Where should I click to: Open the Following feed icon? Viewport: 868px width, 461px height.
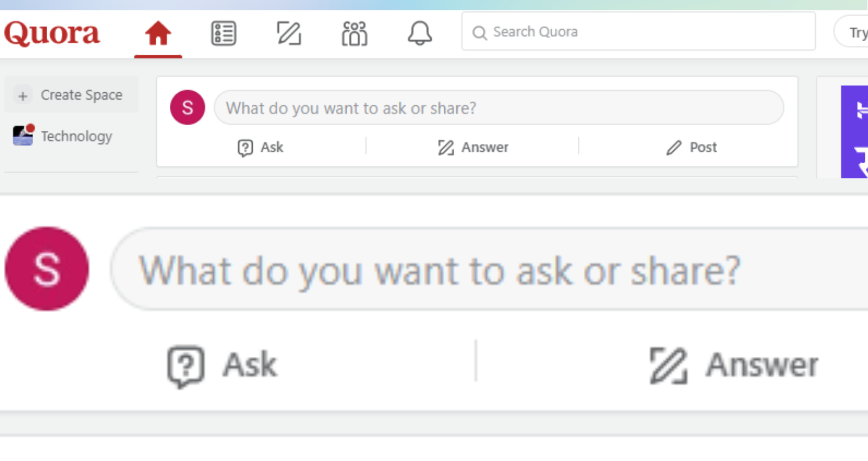pos(224,33)
